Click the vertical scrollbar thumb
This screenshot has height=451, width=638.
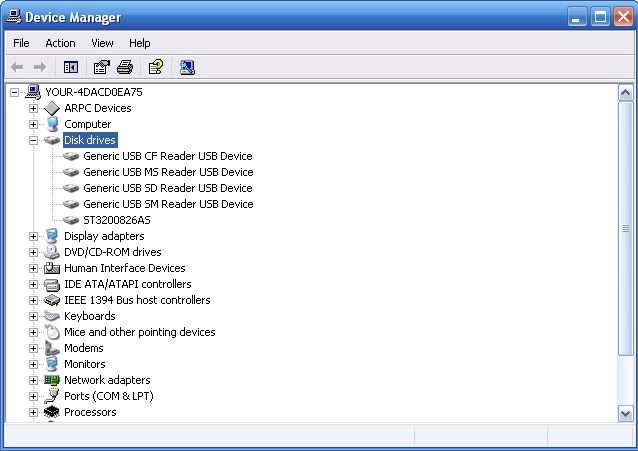click(x=625, y=228)
